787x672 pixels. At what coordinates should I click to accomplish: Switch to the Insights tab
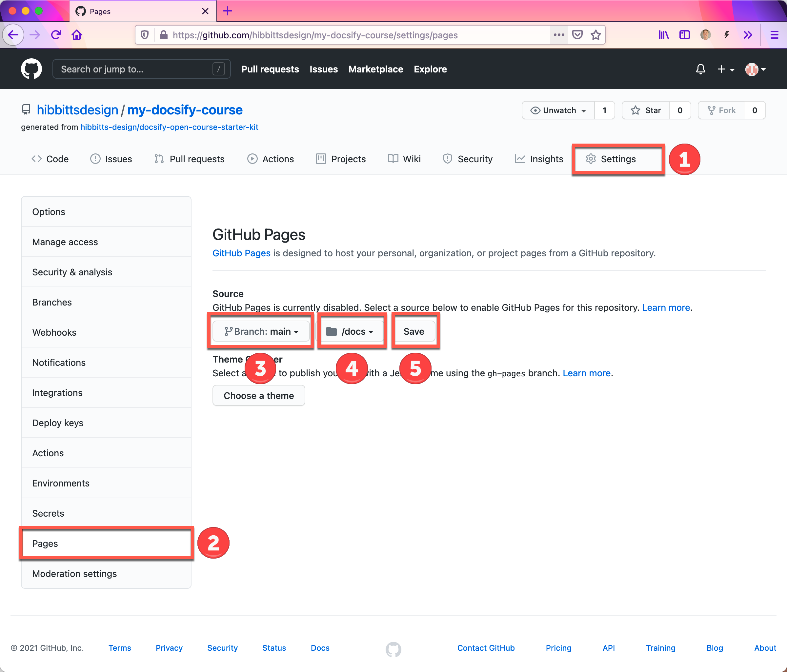[x=539, y=159]
